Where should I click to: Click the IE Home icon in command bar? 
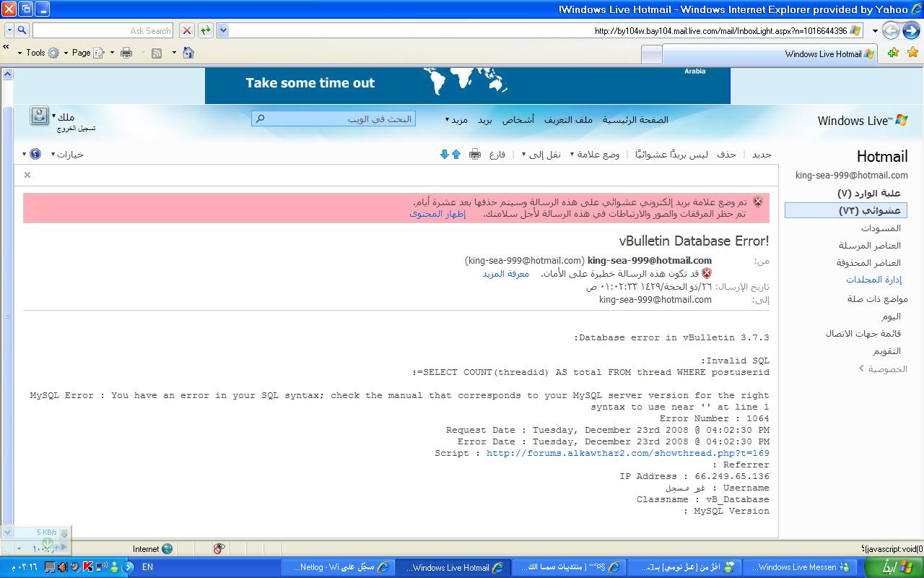188,53
